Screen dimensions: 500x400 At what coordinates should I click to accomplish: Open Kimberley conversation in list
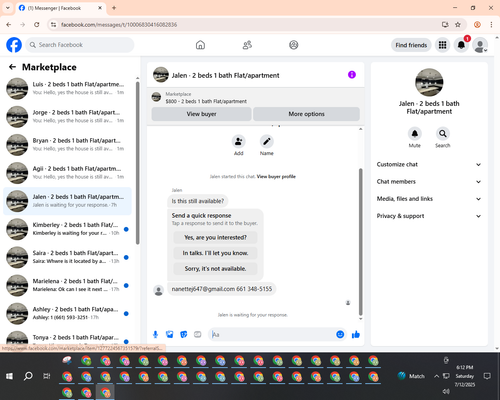tap(67, 229)
